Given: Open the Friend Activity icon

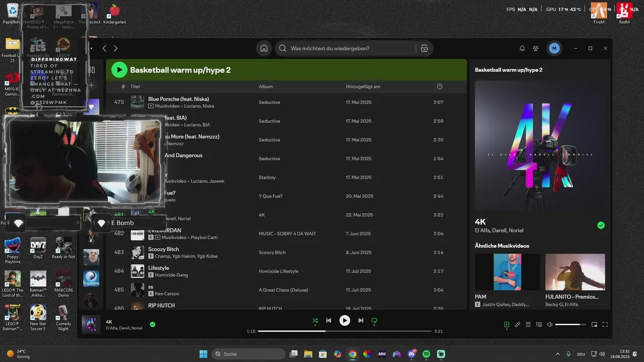Looking at the screenshot, I should pos(536,48).
